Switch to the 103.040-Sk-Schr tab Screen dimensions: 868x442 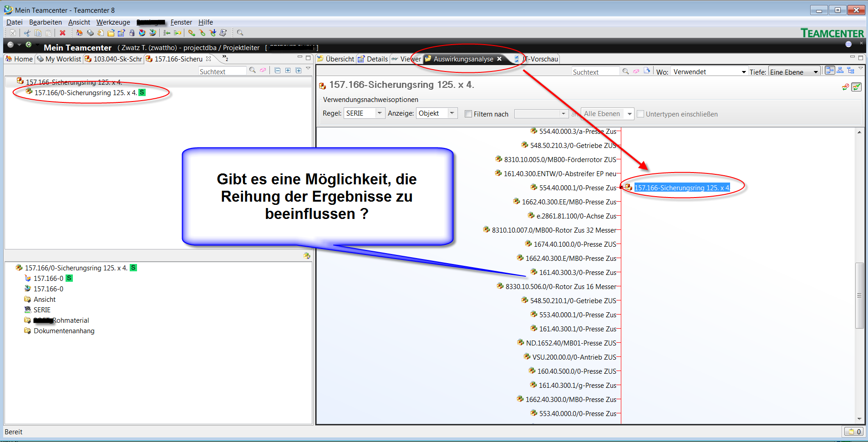pos(114,59)
